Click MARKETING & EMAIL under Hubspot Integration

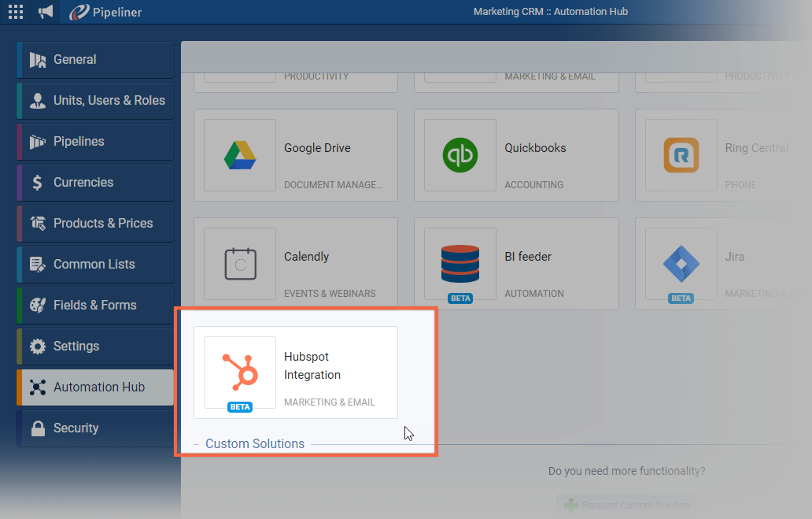[330, 402]
